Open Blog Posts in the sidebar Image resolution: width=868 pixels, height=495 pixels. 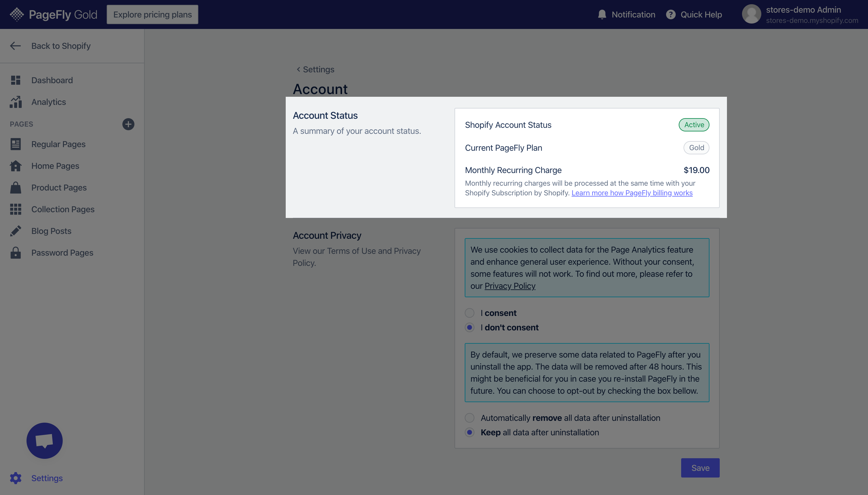click(51, 231)
